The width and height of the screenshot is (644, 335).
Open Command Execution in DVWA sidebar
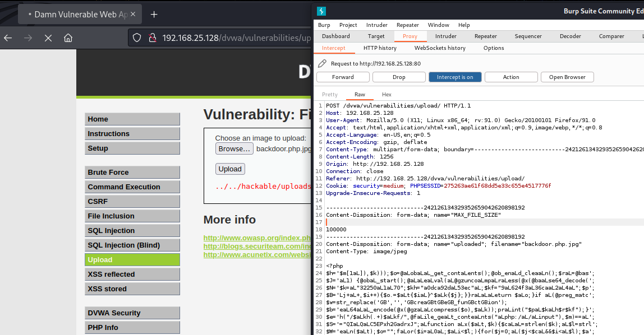point(132,187)
